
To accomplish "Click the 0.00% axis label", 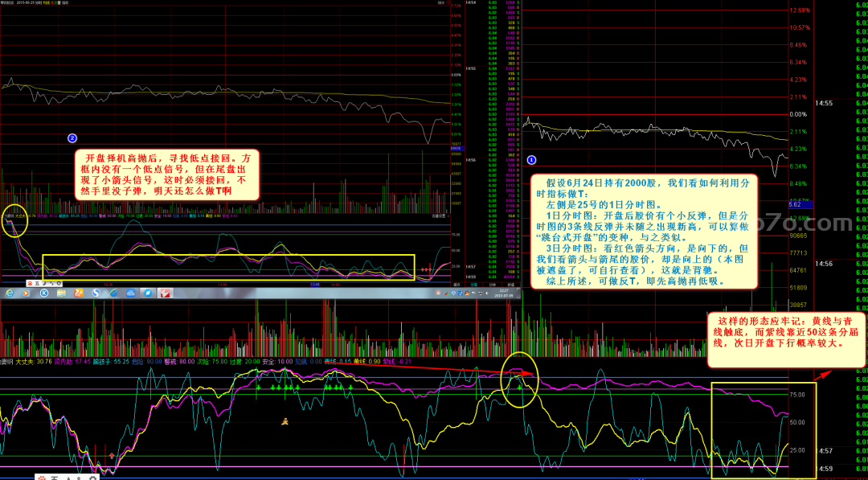I will click(x=798, y=115).
